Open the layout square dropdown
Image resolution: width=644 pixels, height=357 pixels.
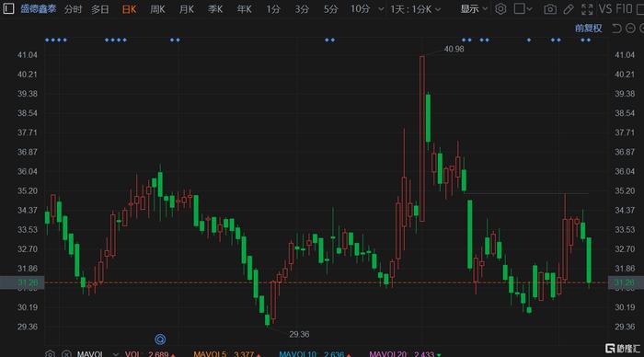coord(523,8)
